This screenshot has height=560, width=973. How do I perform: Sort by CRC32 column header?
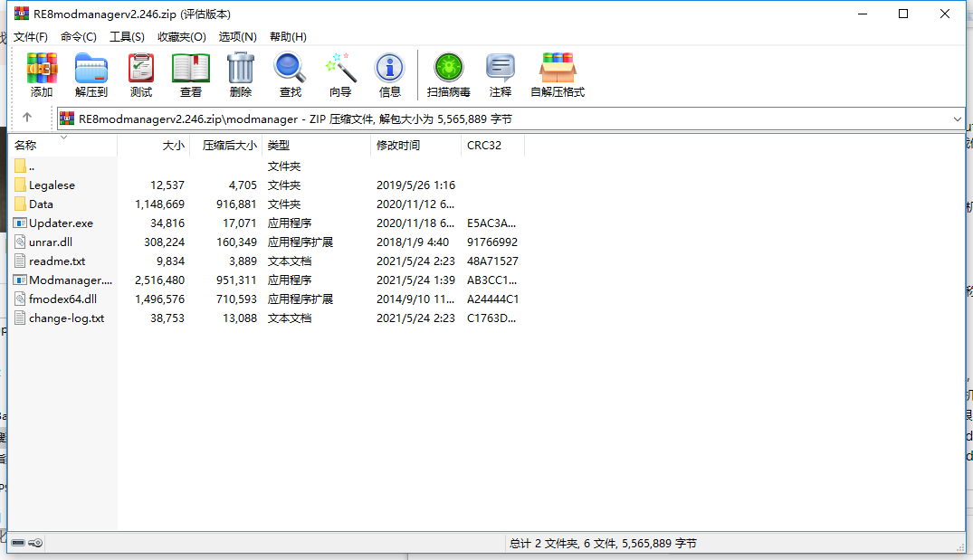coord(493,145)
